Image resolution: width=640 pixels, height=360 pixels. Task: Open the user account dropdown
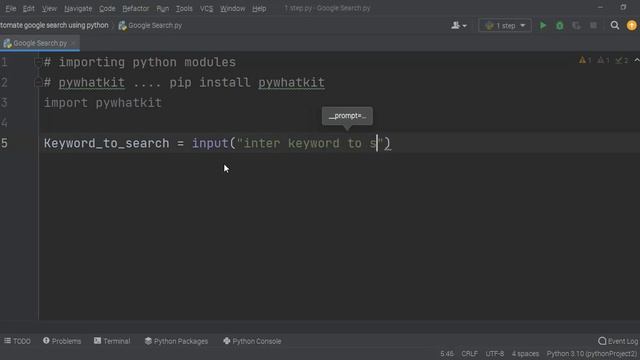coord(459,25)
